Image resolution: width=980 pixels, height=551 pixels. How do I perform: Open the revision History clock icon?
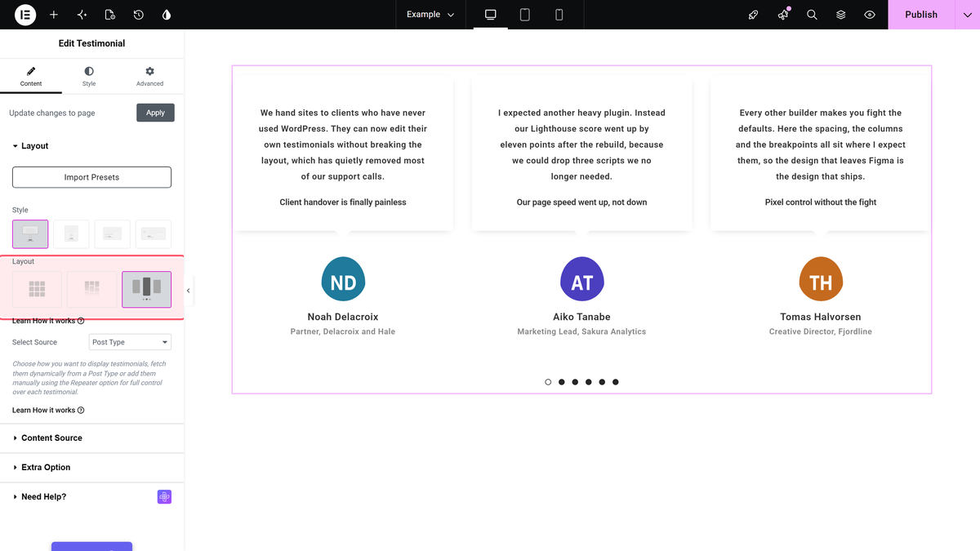coord(139,15)
